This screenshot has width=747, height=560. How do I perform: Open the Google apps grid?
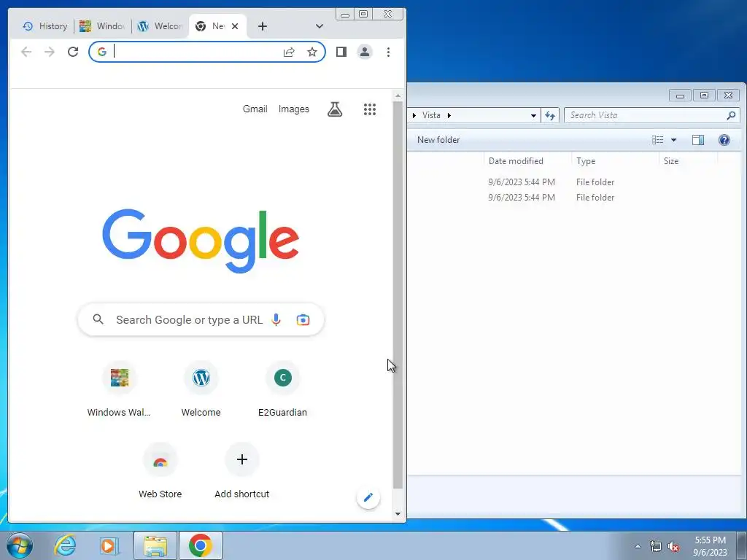(x=370, y=109)
